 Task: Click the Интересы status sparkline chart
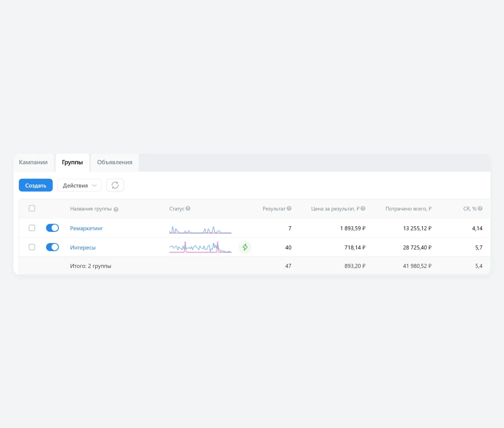point(200,247)
